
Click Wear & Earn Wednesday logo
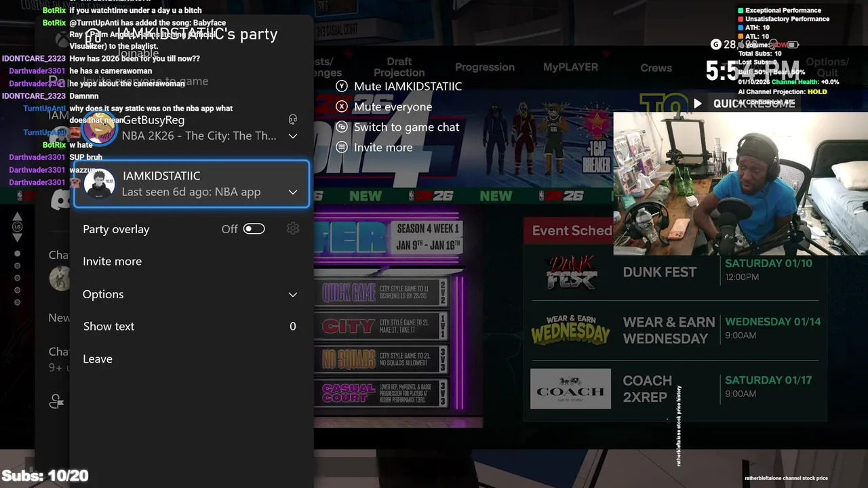point(571,330)
